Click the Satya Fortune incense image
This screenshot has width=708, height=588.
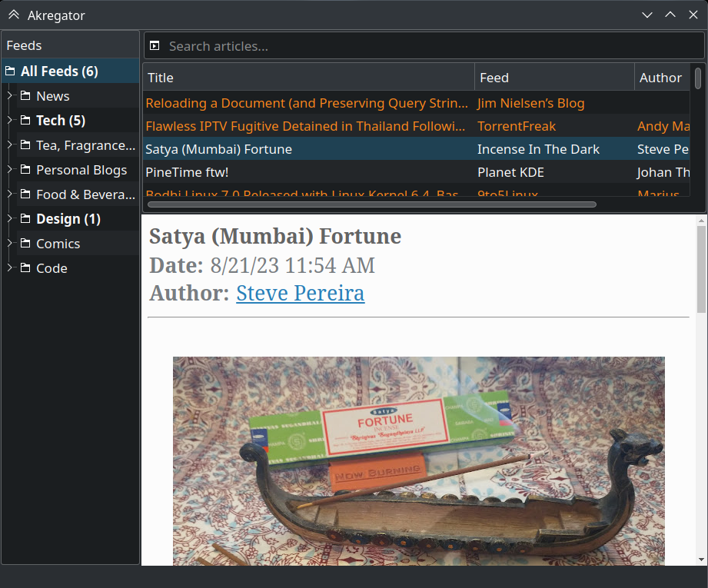418,461
